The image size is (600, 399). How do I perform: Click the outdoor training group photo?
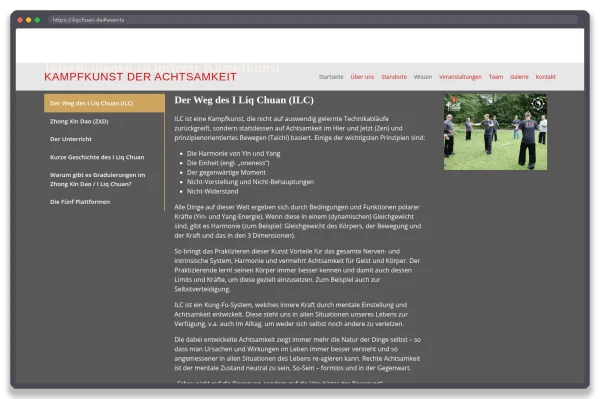[x=495, y=132]
